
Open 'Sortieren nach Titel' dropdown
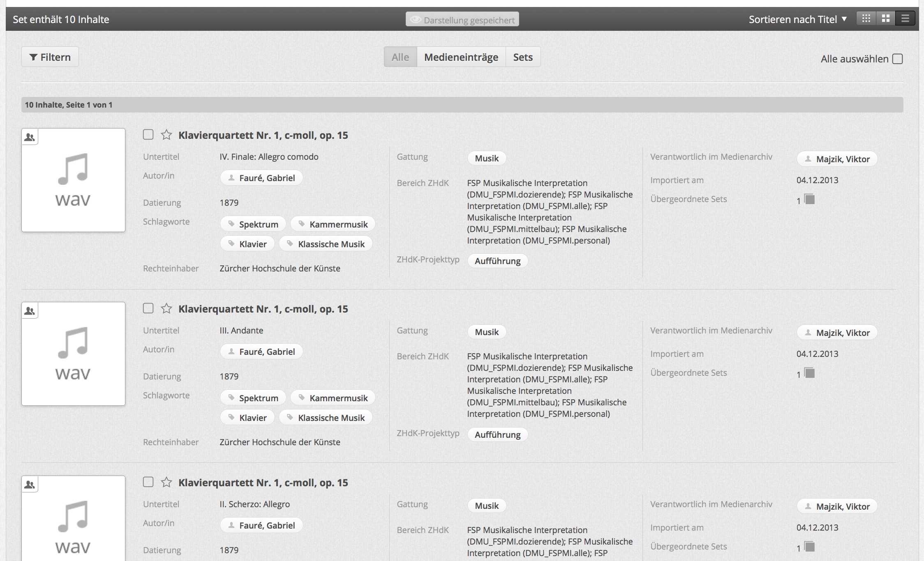coord(797,19)
